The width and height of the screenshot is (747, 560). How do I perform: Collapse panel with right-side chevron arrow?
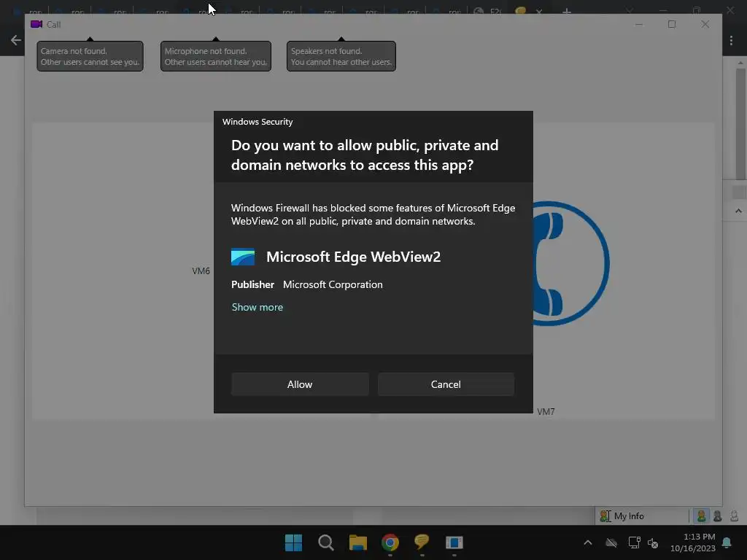coord(738,211)
